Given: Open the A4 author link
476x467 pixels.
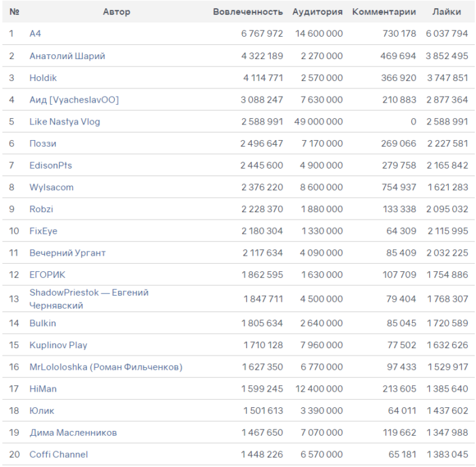Looking at the screenshot, I should click(35, 33).
